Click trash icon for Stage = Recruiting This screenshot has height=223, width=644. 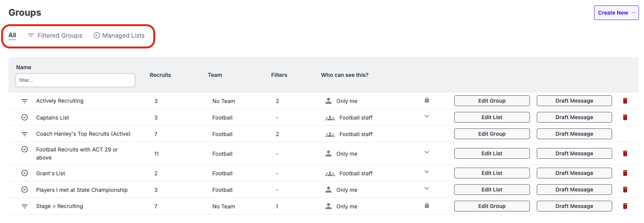625,206
